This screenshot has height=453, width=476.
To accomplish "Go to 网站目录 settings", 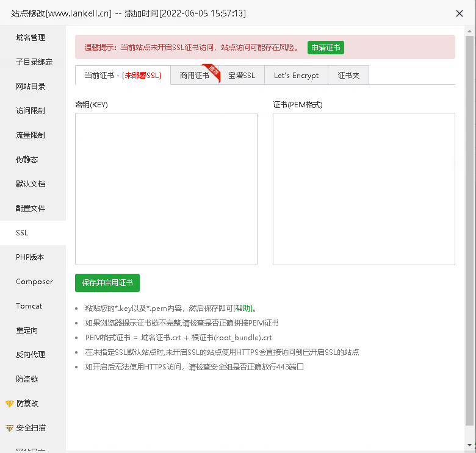I will coord(31,87).
